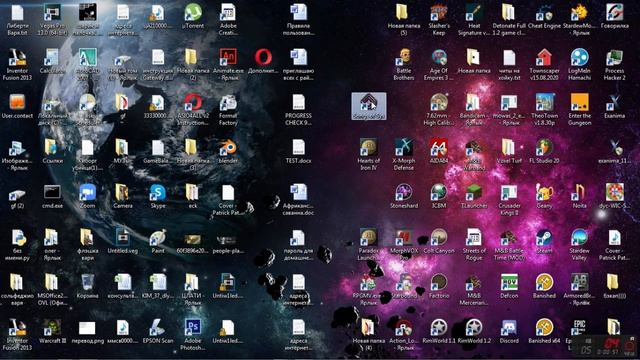640x360 pixels.
Task: Open the Говорилка shortcut
Action: [x=615, y=16]
